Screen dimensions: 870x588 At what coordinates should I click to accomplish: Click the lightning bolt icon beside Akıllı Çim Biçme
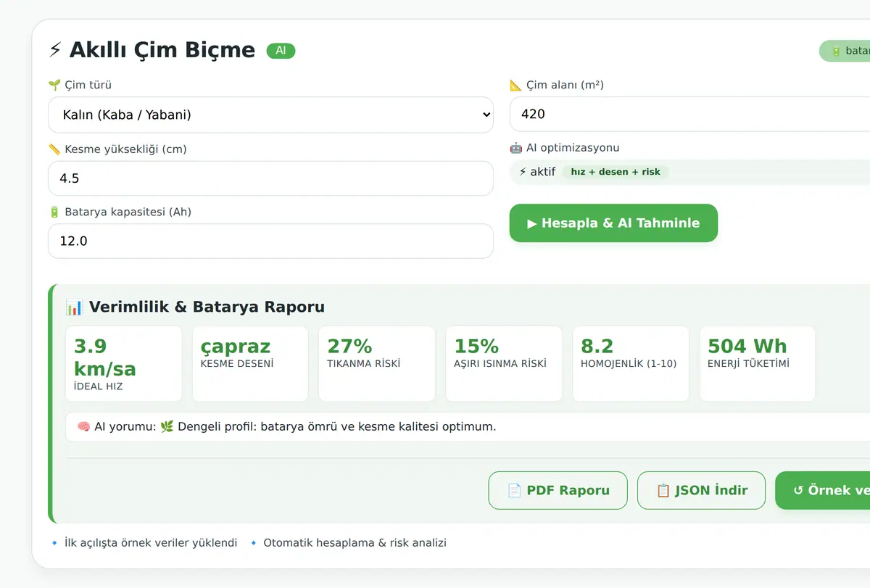pos(55,50)
